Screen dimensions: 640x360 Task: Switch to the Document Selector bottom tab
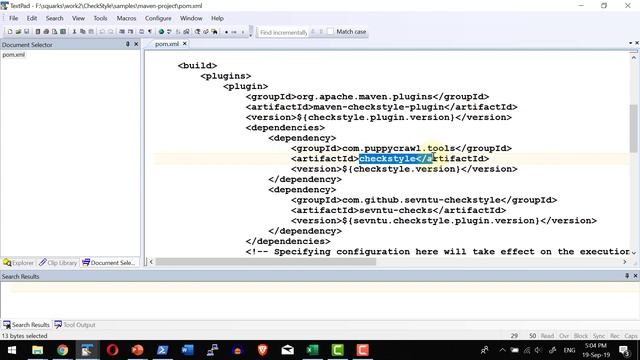pyautogui.click(x=109, y=262)
